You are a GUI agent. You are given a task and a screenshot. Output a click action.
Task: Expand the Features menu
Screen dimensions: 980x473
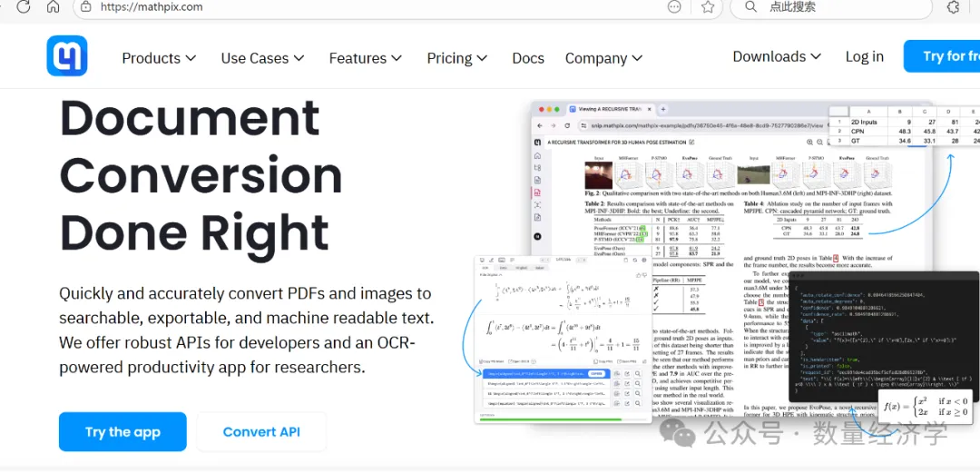(x=365, y=58)
